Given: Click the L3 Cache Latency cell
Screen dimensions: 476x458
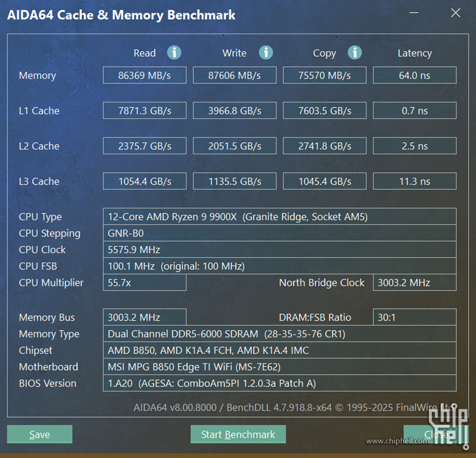Looking at the screenshot, I should tap(414, 181).
